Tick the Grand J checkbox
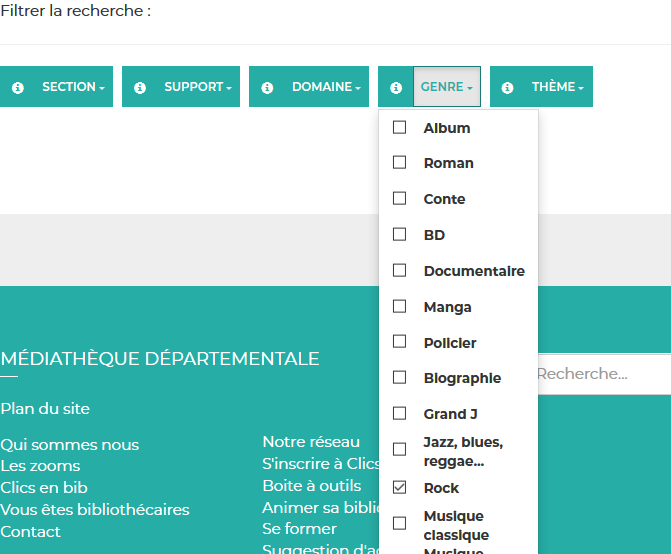 coord(399,413)
